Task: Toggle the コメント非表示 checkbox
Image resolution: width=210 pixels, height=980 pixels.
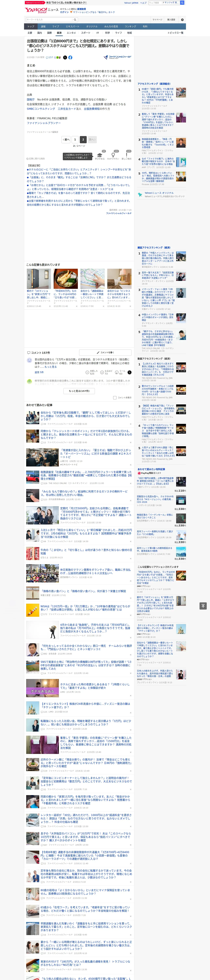Action: tap(115, 398)
